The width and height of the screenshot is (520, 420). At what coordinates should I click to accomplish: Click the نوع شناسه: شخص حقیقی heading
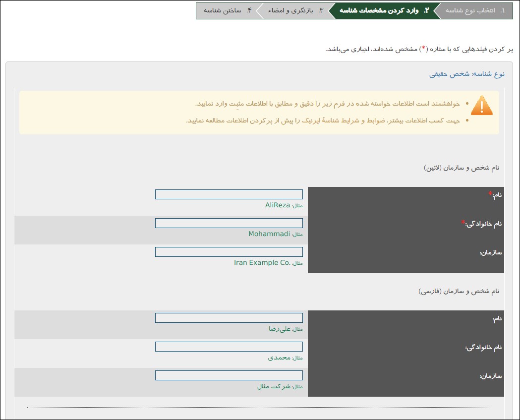466,74
